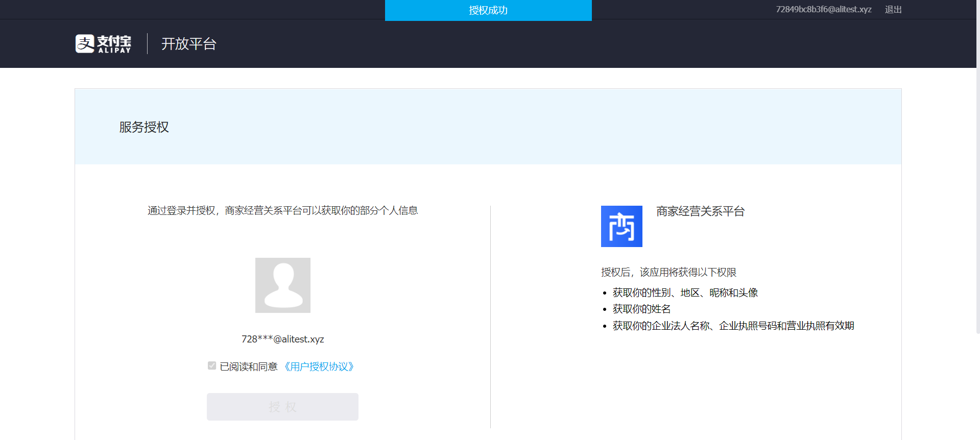The image size is (980, 440).
Task: Click permission item 获取你的姓名
Action: point(641,309)
